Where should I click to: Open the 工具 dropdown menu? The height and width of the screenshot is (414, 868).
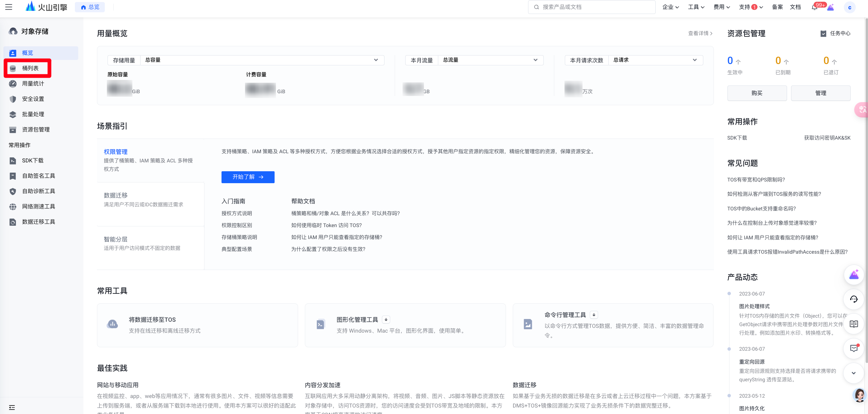(696, 7)
